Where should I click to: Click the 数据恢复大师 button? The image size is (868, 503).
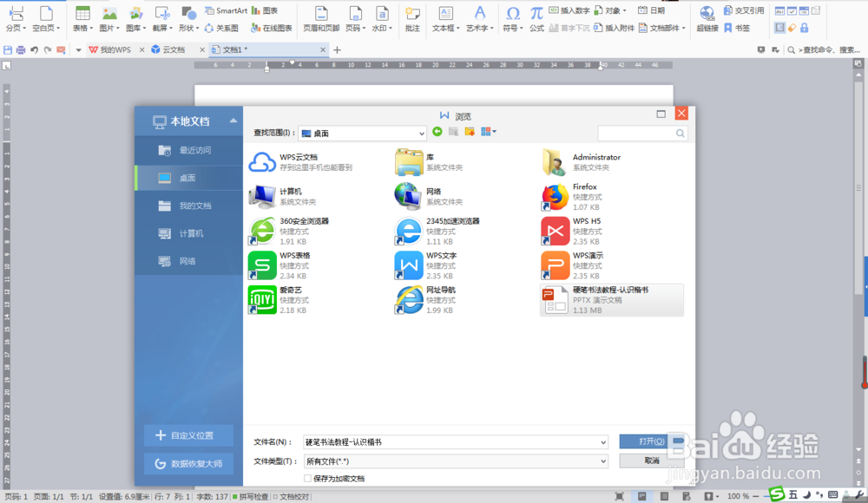(x=188, y=464)
